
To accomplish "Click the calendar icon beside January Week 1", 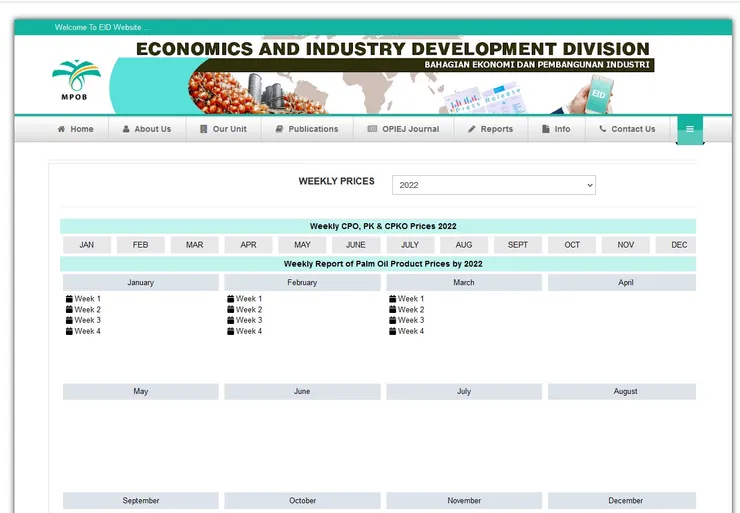I will [69, 299].
